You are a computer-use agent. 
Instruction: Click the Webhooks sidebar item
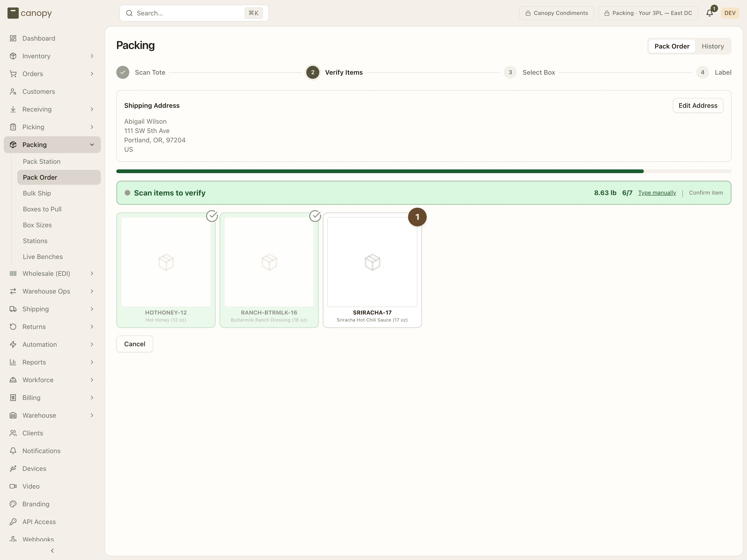[52, 539]
